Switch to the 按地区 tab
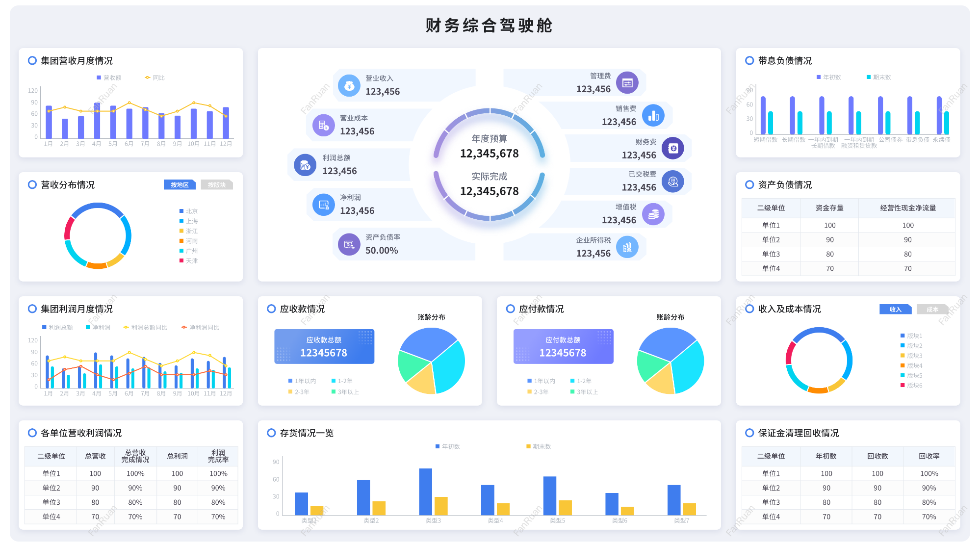The image size is (980, 544). point(180,185)
